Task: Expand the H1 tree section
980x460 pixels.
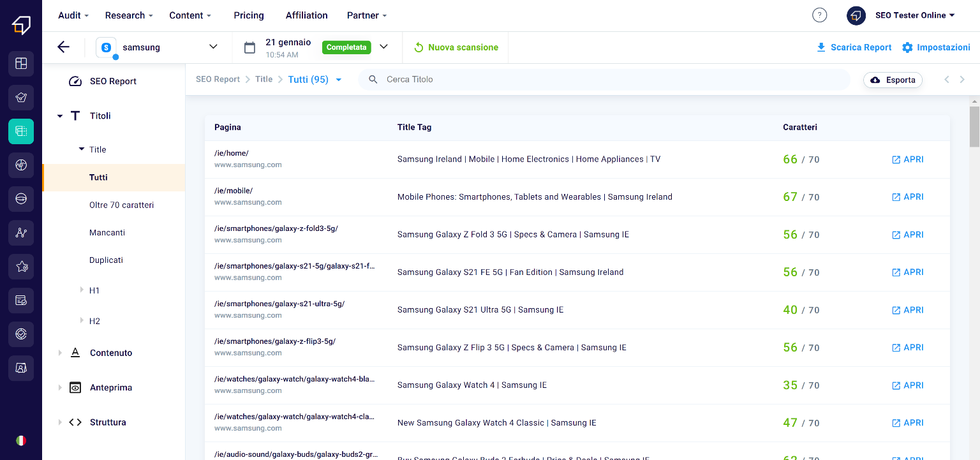Action: pyautogui.click(x=82, y=290)
